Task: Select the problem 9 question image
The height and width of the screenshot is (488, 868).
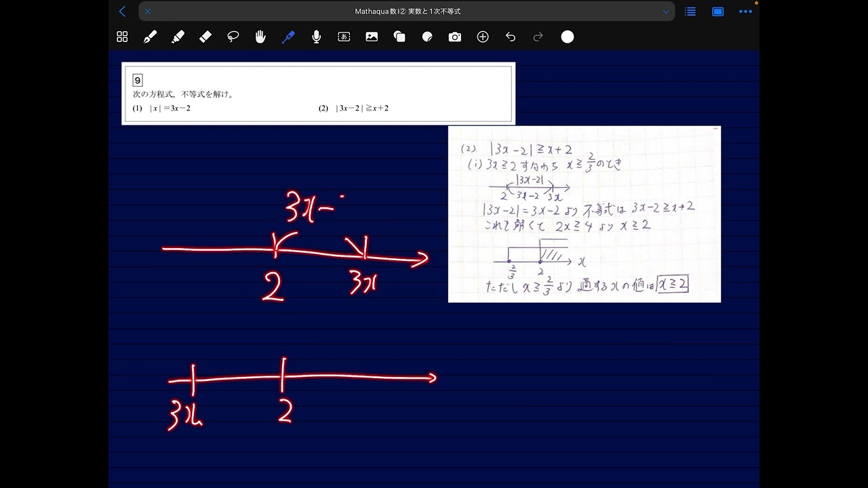Action: coord(318,94)
